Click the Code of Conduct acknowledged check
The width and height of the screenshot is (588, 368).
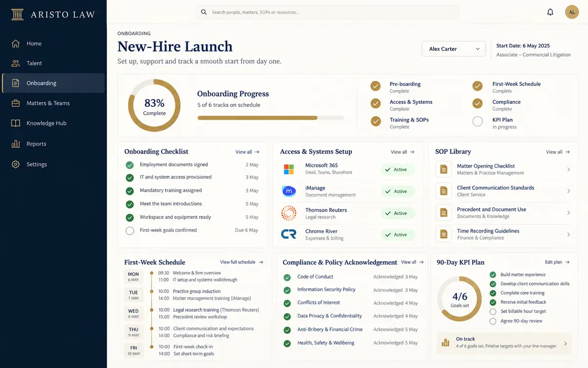pos(287,277)
